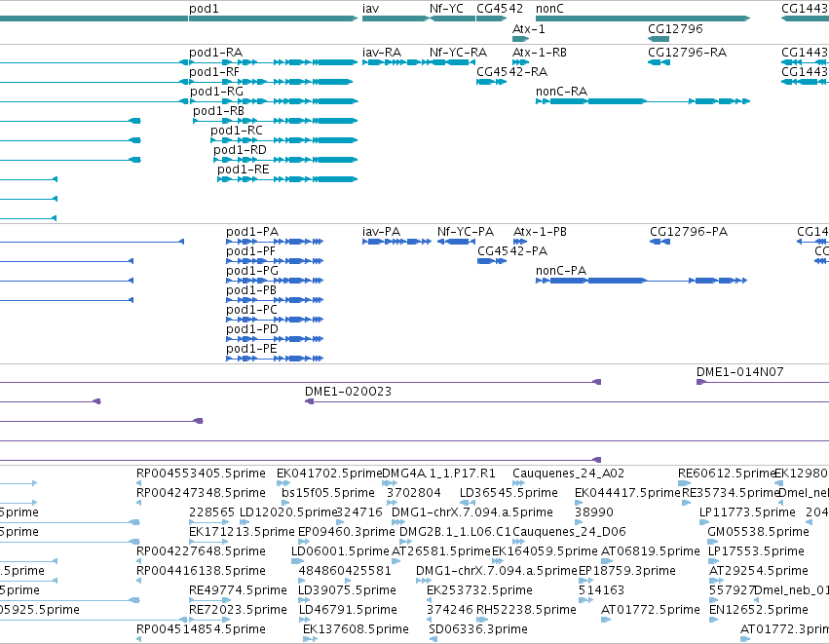
Task: Click protein label pod1-PB
Action: (251, 290)
